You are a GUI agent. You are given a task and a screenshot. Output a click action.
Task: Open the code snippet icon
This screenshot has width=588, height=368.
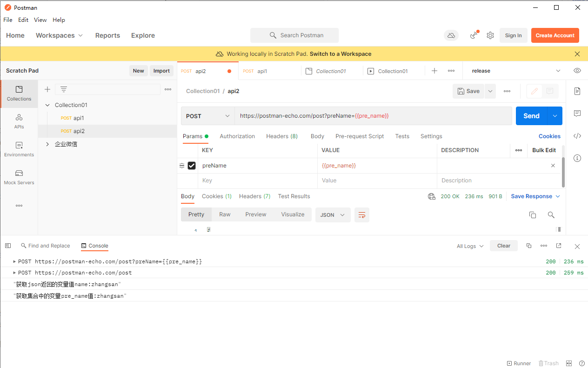tap(577, 136)
